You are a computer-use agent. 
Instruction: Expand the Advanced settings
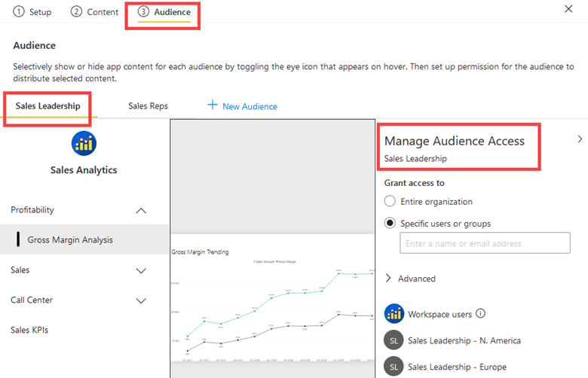(389, 279)
